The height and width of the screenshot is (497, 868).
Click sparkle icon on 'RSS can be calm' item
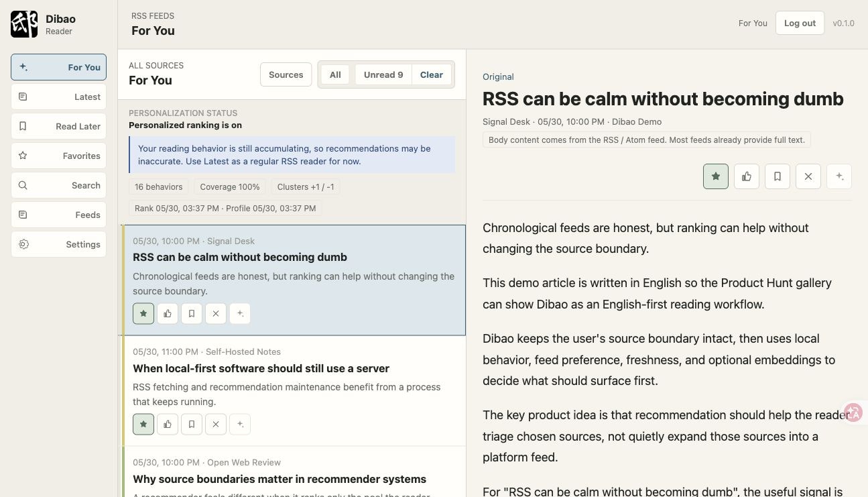(x=240, y=313)
